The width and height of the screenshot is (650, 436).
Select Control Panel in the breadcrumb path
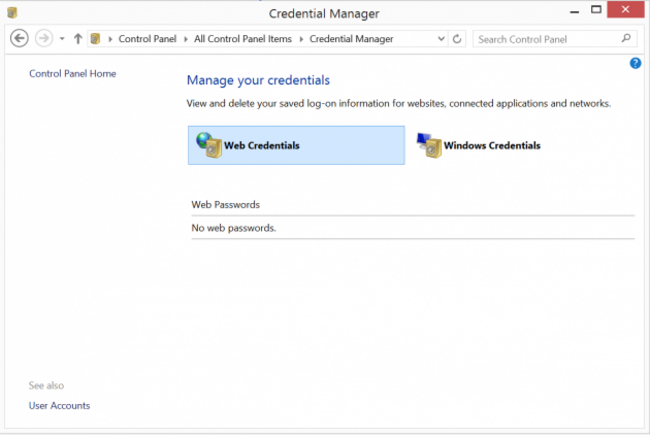tap(147, 39)
